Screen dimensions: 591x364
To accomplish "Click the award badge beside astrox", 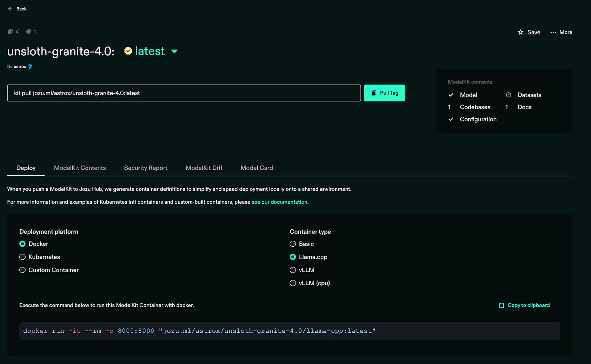I will click(30, 67).
